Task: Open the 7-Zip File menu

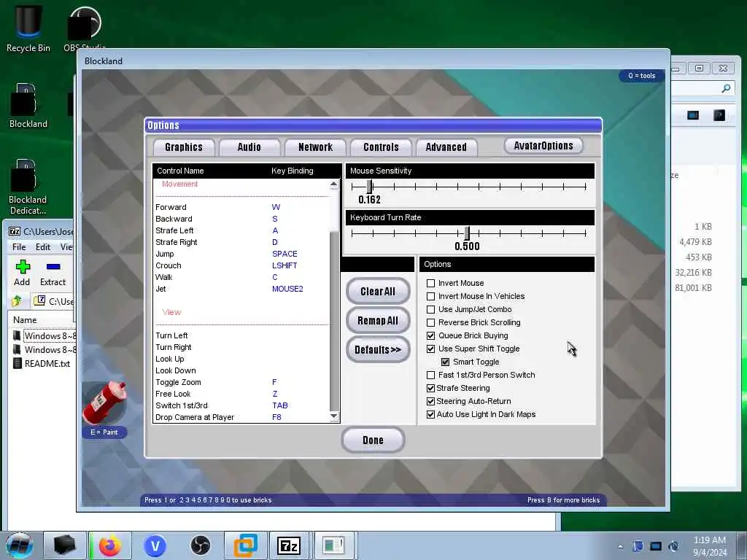Action: pos(19,246)
